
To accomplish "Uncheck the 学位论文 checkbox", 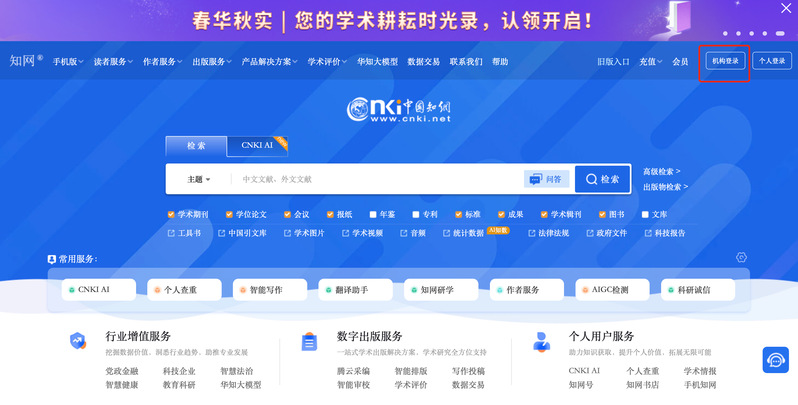I will coord(229,215).
